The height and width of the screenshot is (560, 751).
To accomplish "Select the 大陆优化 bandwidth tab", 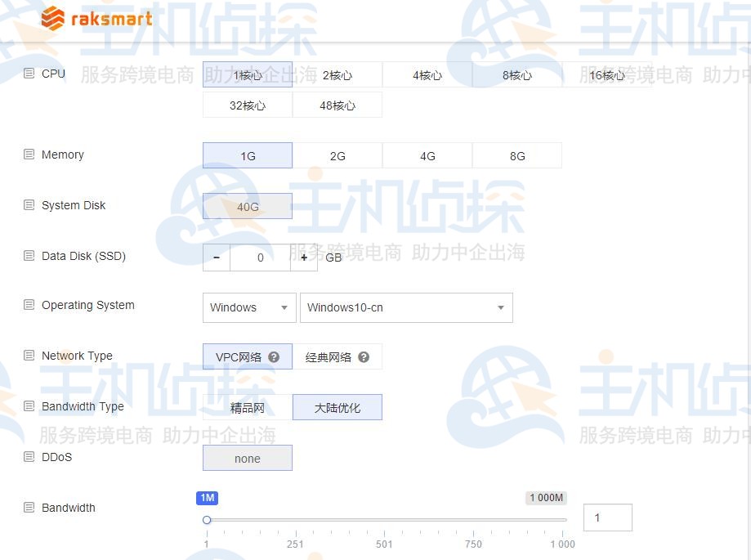I will [x=337, y=406].
